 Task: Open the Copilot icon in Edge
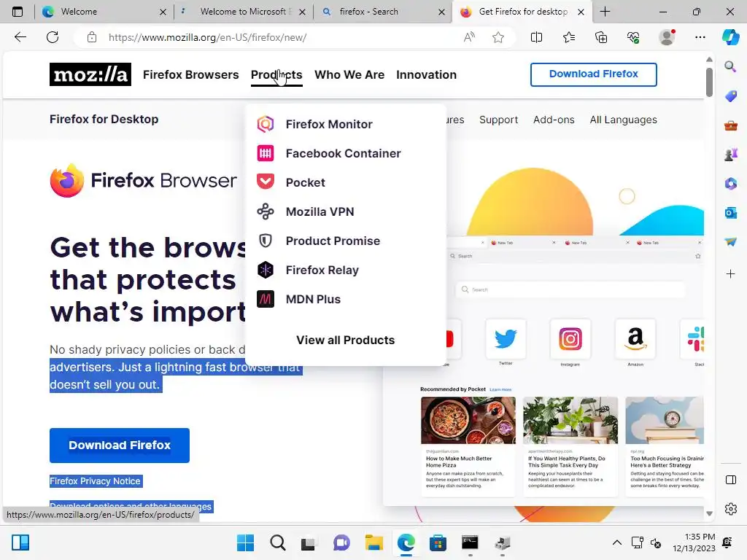(x=730, y=37)
